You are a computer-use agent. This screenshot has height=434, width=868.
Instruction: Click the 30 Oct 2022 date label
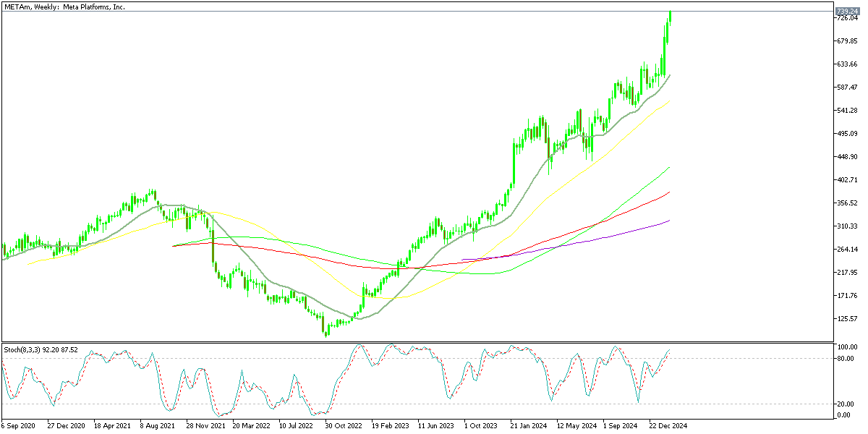[344, 426]
